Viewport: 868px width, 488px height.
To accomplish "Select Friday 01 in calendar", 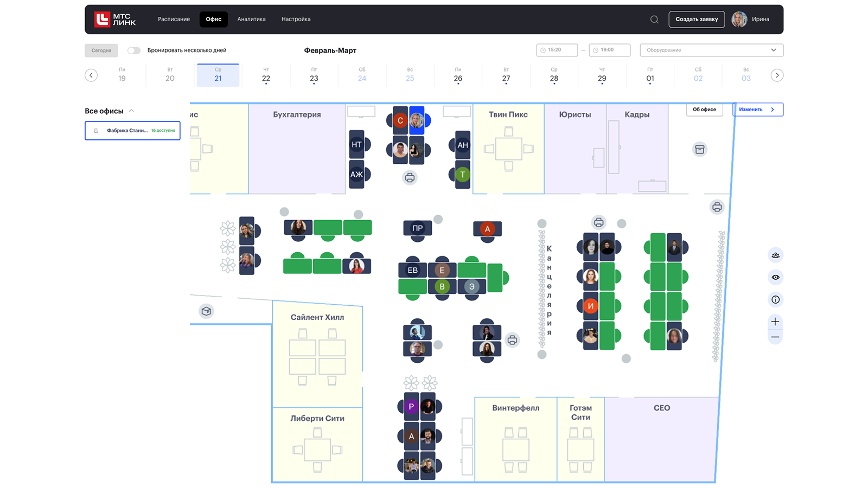I will pyautogui.click(x=650, y=75).
